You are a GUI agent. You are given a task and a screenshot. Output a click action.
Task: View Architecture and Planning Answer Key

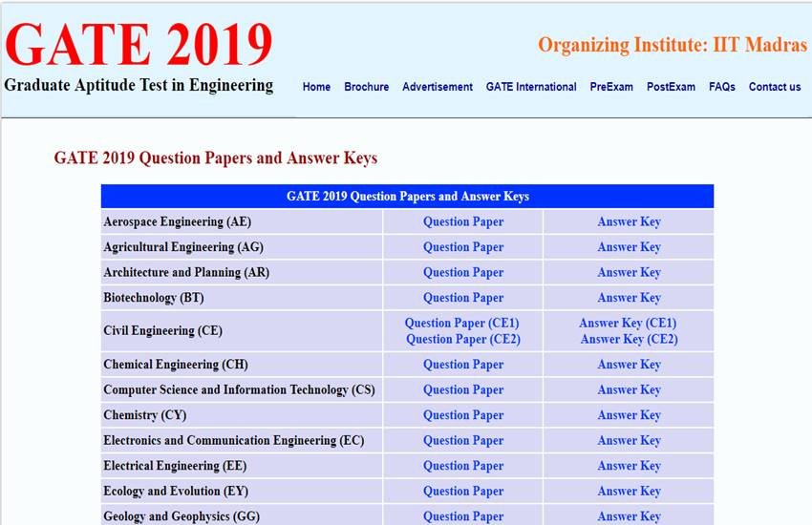coord(629,272)
